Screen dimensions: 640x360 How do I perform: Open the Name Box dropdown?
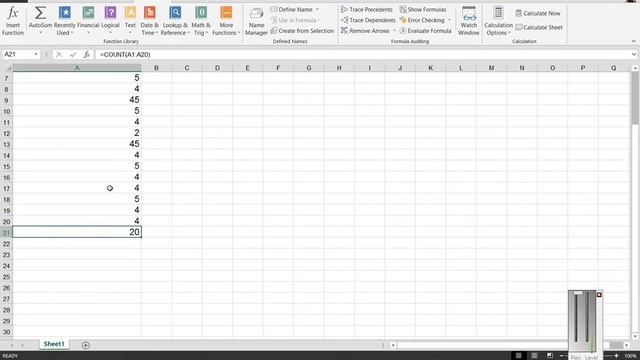coord(36,54)
